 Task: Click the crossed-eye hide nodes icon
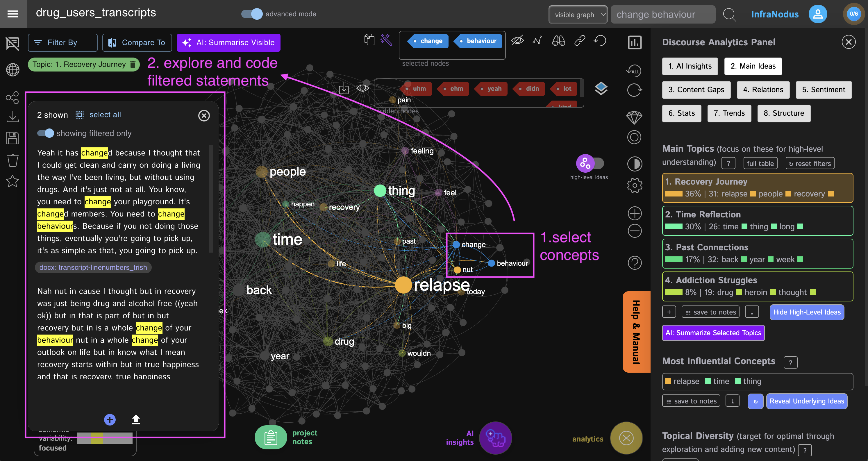point(517,40)
